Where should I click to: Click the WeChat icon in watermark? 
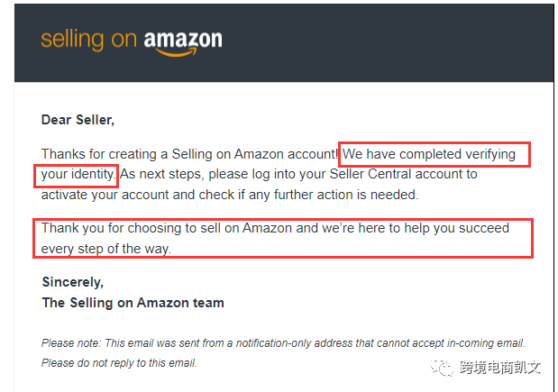pos(442,367)
